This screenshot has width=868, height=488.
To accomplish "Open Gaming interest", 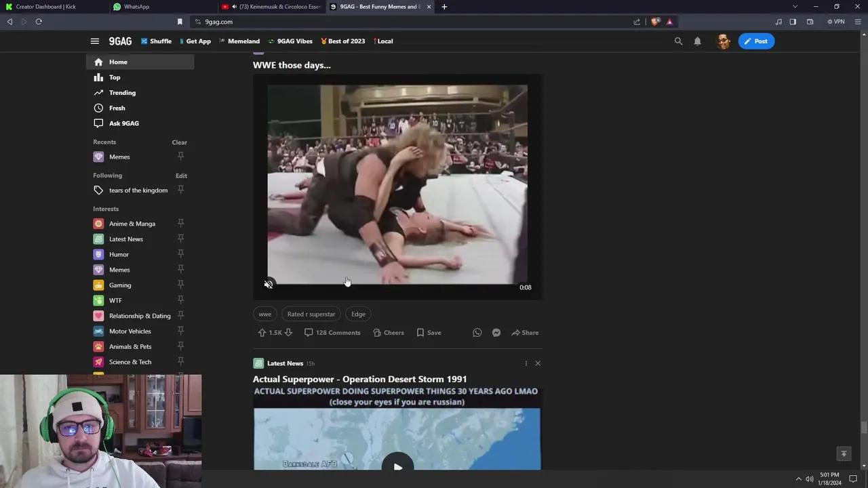I will coord(120,285).
